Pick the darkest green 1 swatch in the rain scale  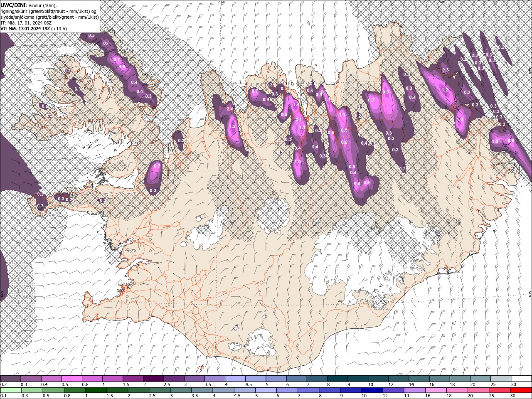[x=96, y=390]
